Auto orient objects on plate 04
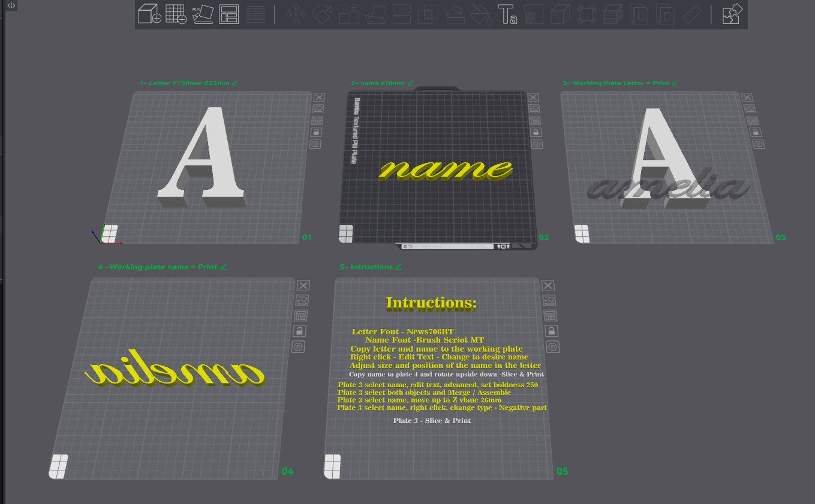This screenshot has width=815, height=504. tap(302, 300)
